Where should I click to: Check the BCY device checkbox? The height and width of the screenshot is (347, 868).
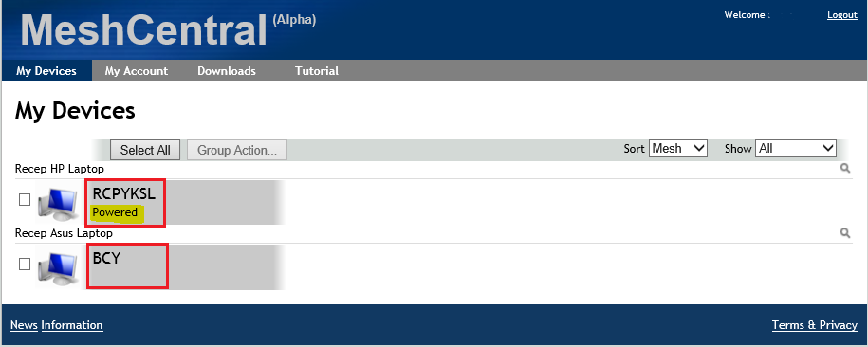pos(25,264)
